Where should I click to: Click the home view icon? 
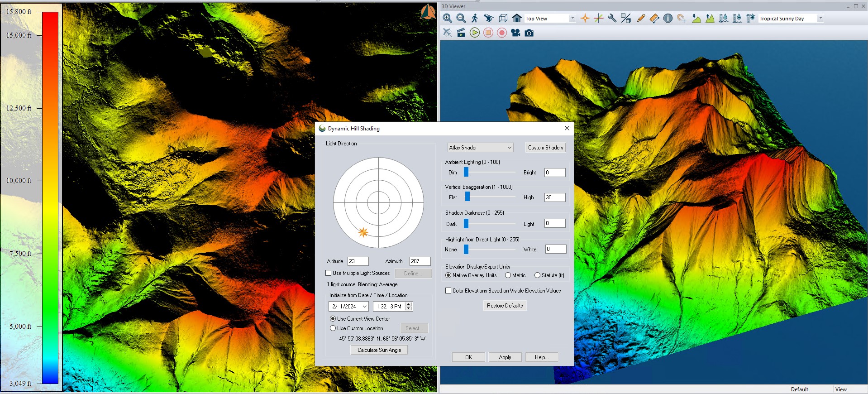tap(517, 18)
